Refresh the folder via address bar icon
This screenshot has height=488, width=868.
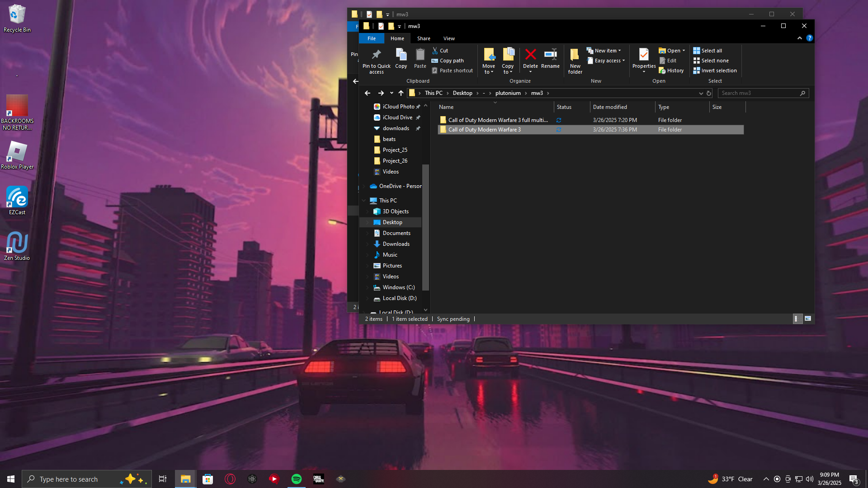pos(709,93)
